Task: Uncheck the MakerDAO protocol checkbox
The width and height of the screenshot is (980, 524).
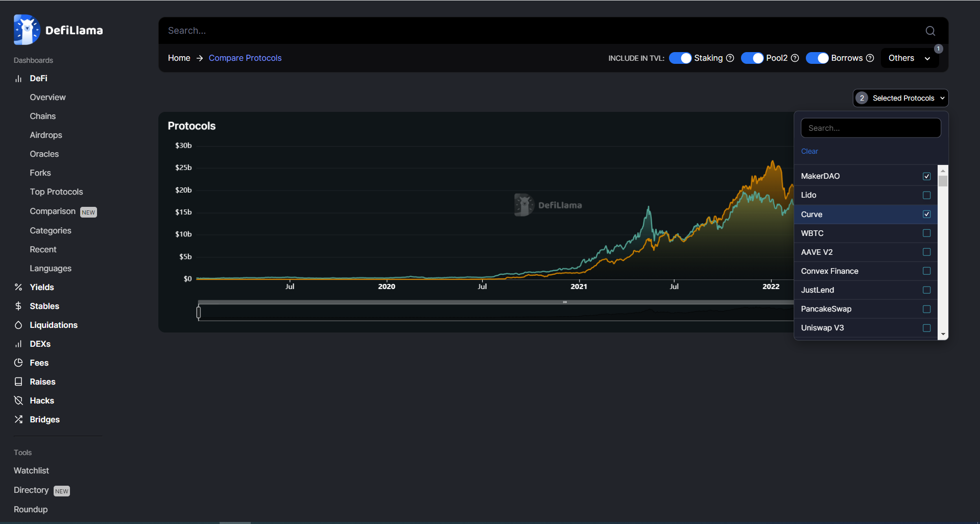Action: [926, 177]
